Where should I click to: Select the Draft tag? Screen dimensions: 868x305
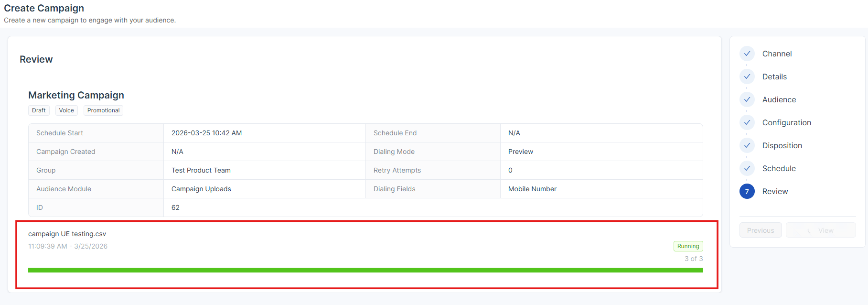(39, 110)
